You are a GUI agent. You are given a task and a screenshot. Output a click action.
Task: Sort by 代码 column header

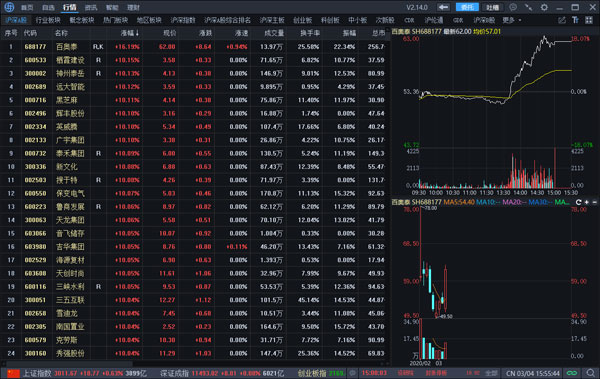point(30,33)
